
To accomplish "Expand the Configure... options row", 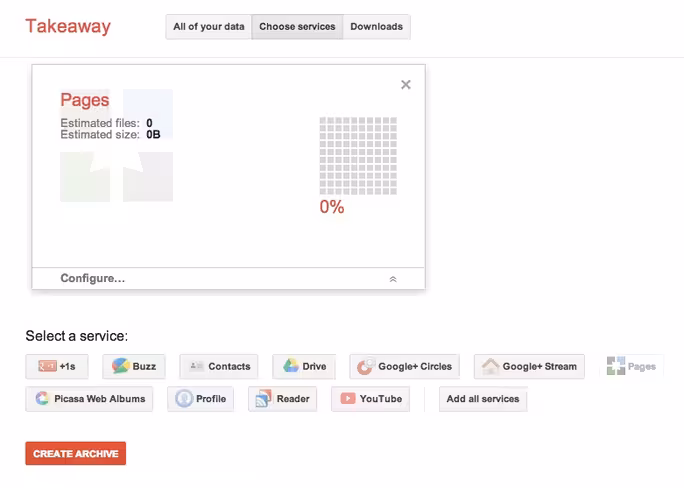I will coord(228,278).
